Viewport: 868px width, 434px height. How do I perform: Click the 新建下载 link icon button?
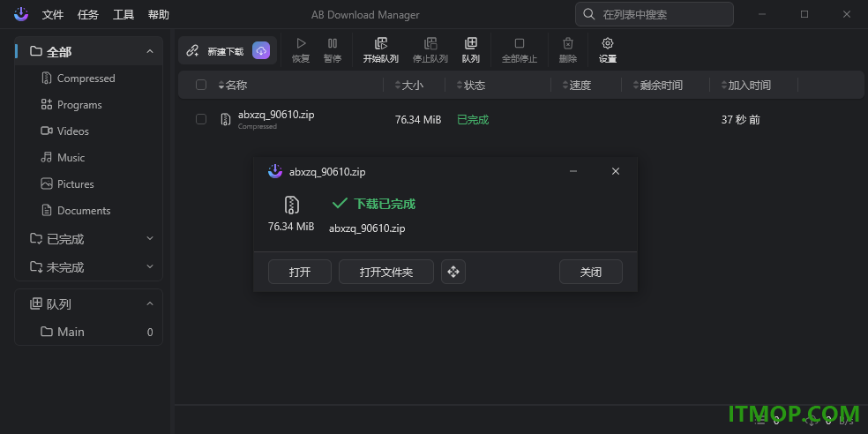point(192,51)
